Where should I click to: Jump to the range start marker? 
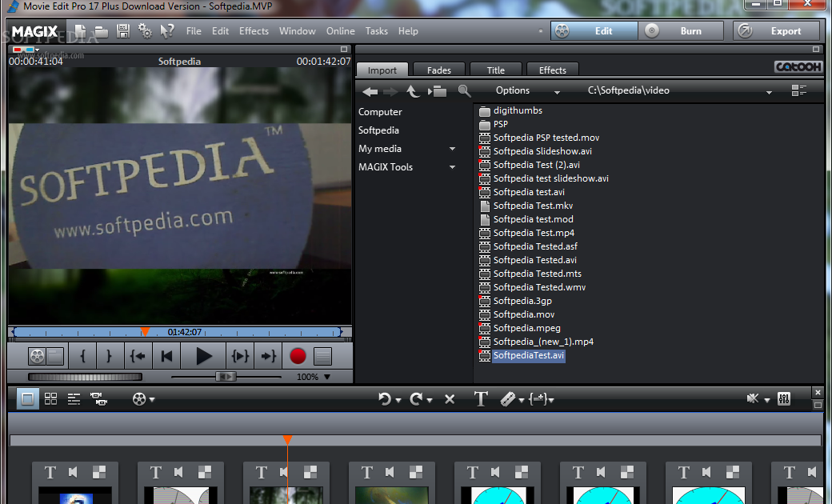pyautogui.click(x=138, y=356)
